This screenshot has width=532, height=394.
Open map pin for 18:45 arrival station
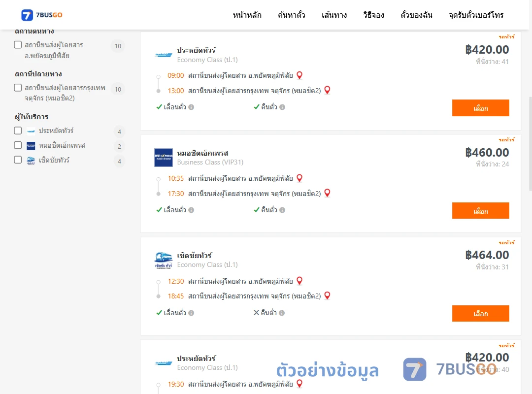click(327, 295)
